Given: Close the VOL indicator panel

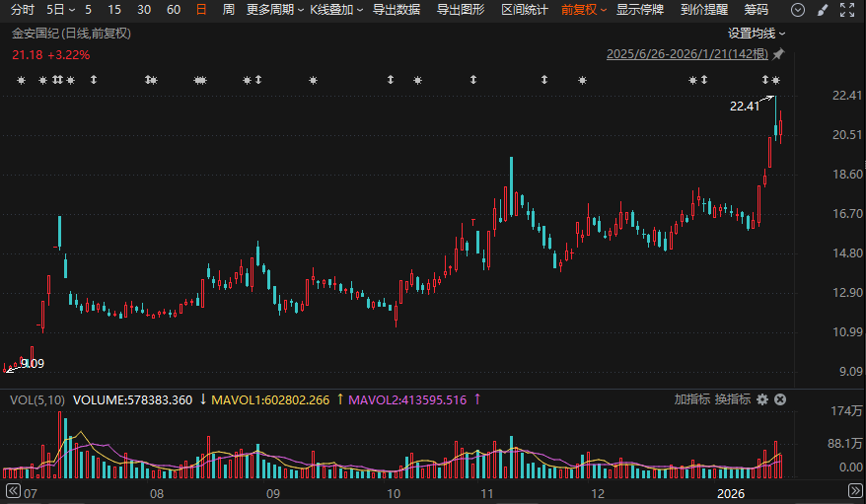Looking at the screenshot, I should pos(779,399).
